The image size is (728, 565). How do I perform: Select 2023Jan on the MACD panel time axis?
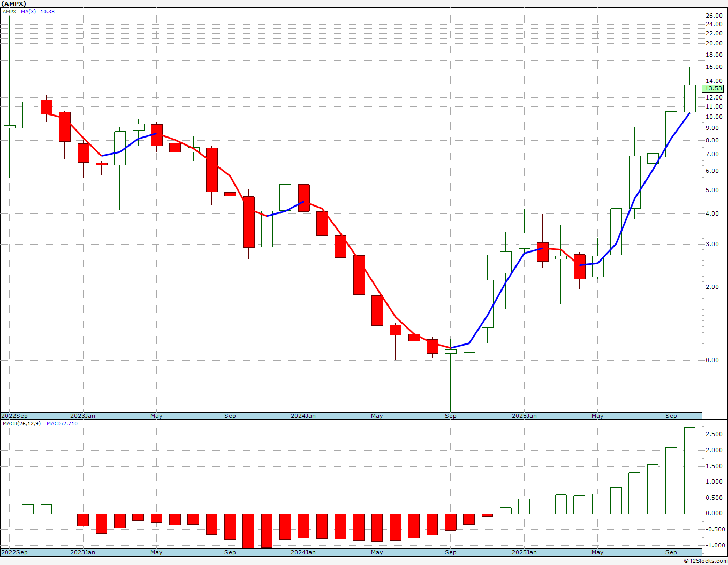pyautogui.click(x=83, y=552)
